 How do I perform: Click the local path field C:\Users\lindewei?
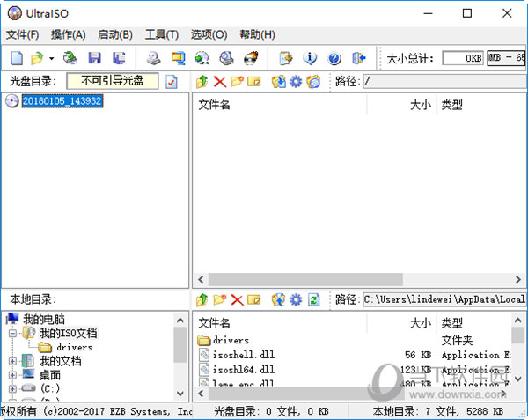[x=444, y=299]
